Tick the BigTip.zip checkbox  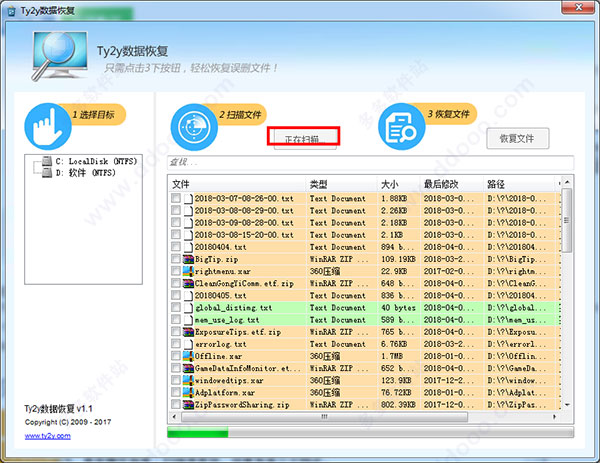(x=176, y=259)
